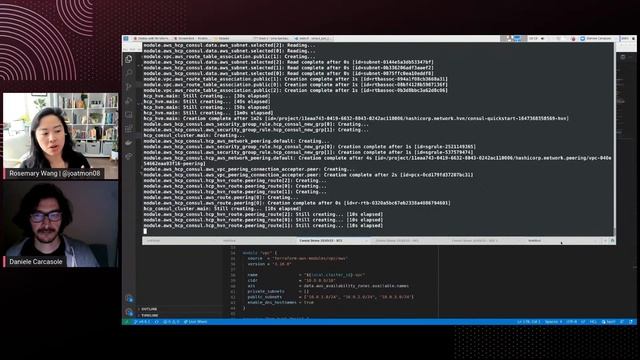Click terminal line 'hcp_hvn.main: Still creating... [30s elapsed]'
The height and width of the screenshot is (360, 640).
[x=207, y=96]
